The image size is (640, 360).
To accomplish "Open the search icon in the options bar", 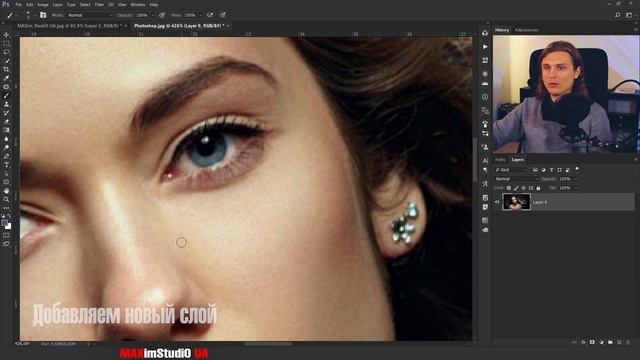I will click(618, 15).
